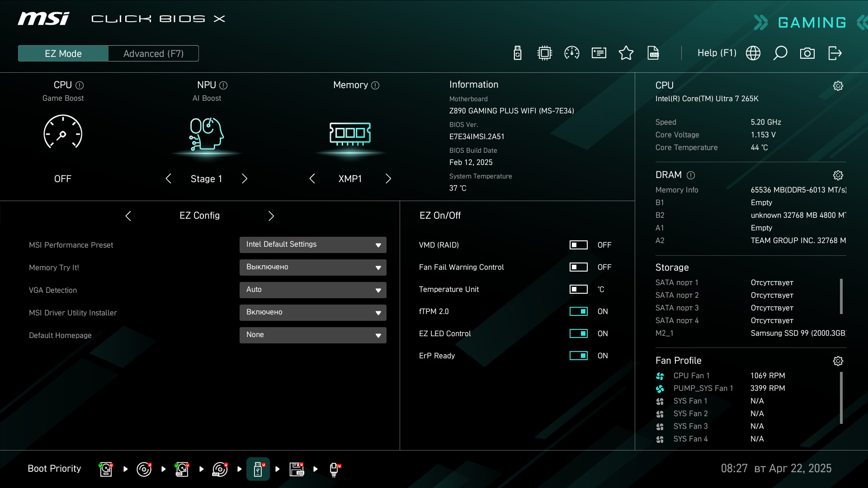
Task: Open the board explorer card icon
Action: pyautogui.click(x=599, y=53)
